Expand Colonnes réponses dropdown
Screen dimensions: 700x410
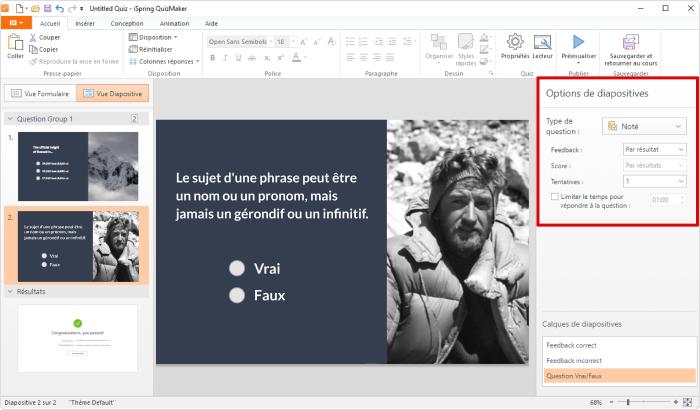click(x=164, y=61)
